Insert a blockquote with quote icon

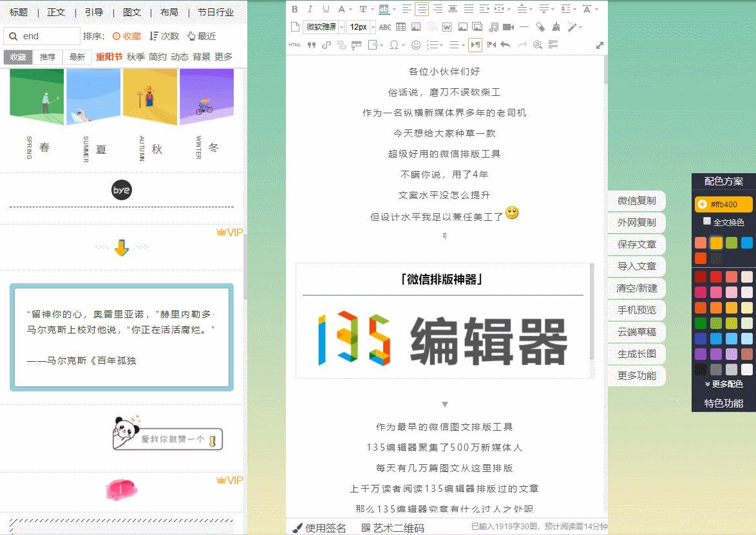click(x=312, y=45)
